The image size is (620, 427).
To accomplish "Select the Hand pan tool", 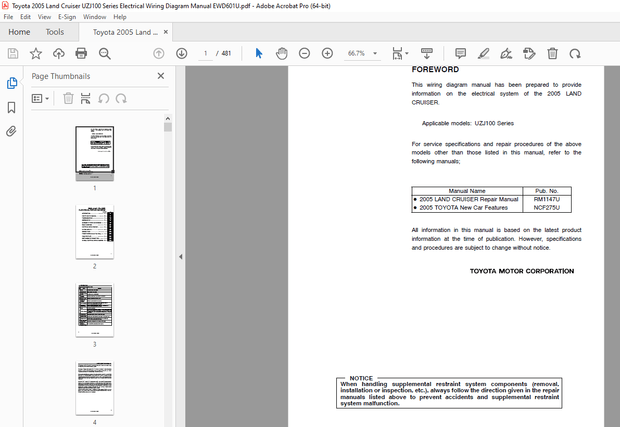I will (281, 53).
